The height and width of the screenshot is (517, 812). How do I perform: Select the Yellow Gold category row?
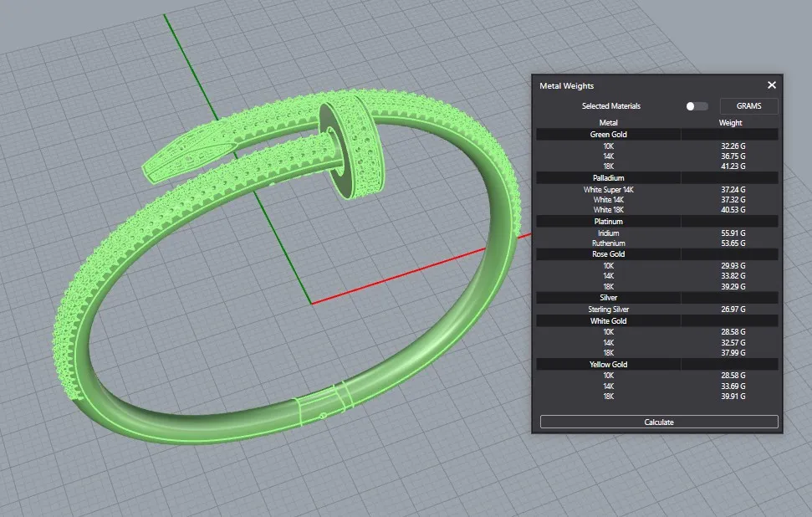pos(657,365)
